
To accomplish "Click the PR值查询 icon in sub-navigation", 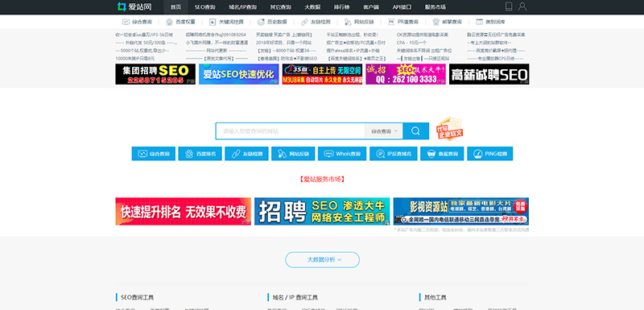I will [391, 22].
